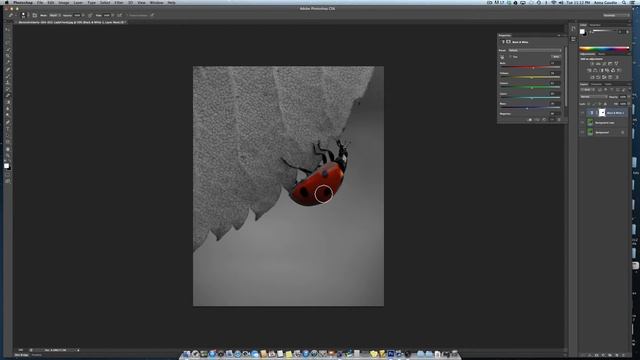This screenshot has width=640, height=360.
Task: Click the foreground color swatch in toolbar
Action: point(6,166)
